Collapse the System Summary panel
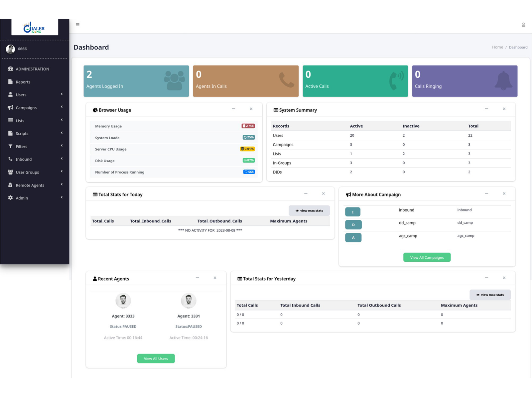Viewport: 532px width, 399px height. pyautogui.click(x=486, y=109)
